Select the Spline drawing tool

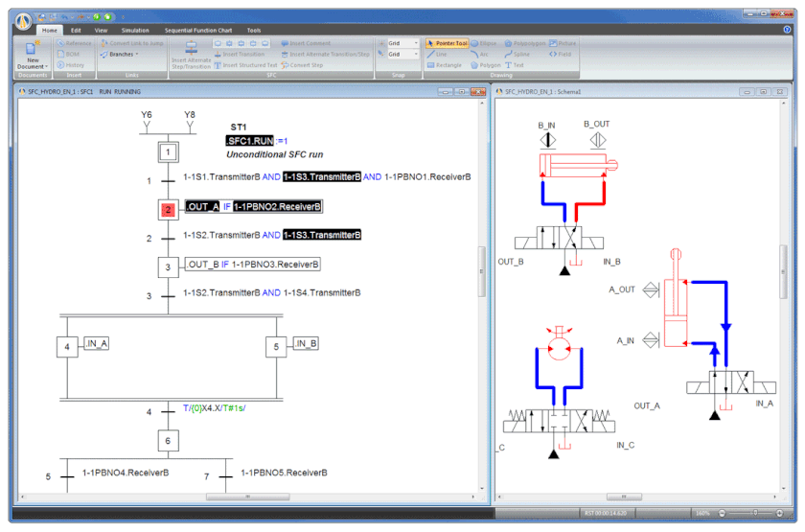pos(517,54)
